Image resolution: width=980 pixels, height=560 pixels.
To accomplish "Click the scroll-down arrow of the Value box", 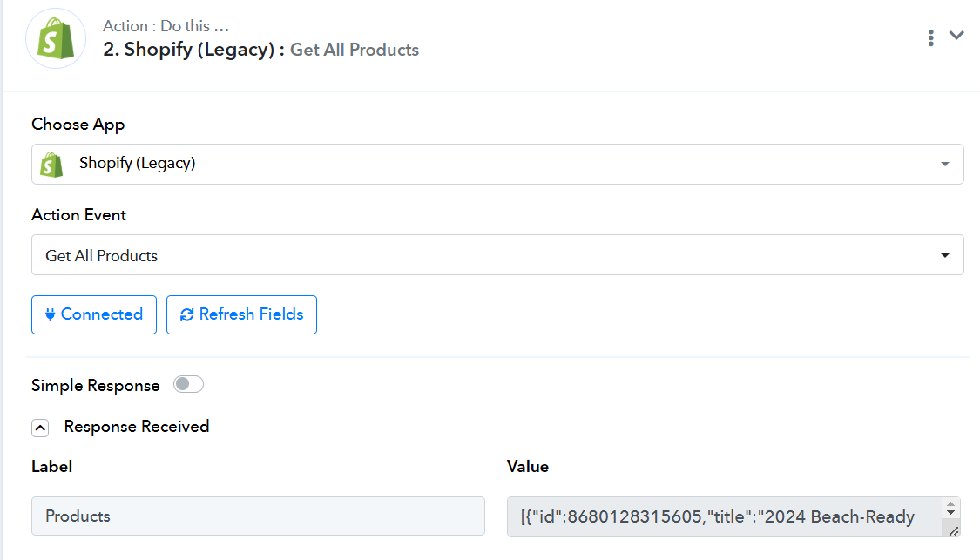I will [x=951, y=513].
